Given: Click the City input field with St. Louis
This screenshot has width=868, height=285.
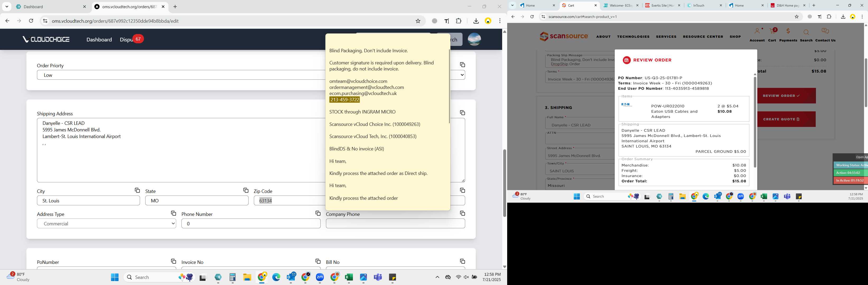Looking at the screenshot, I should (x=88, y=201).
